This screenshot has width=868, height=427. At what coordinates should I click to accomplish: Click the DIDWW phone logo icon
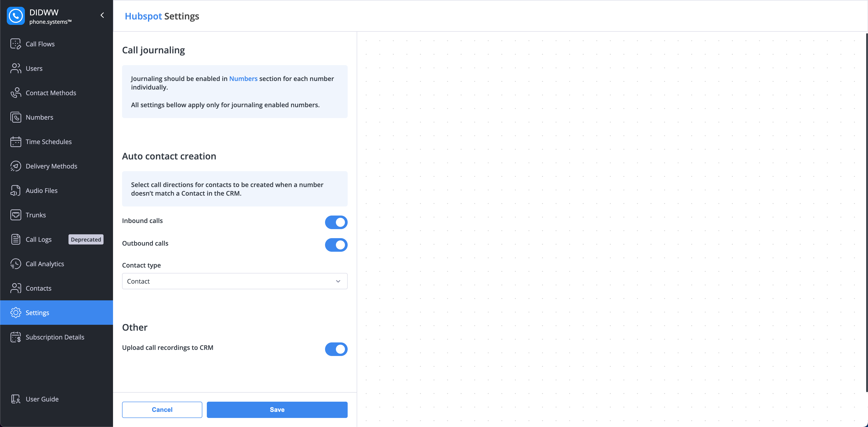coord(16,16)
